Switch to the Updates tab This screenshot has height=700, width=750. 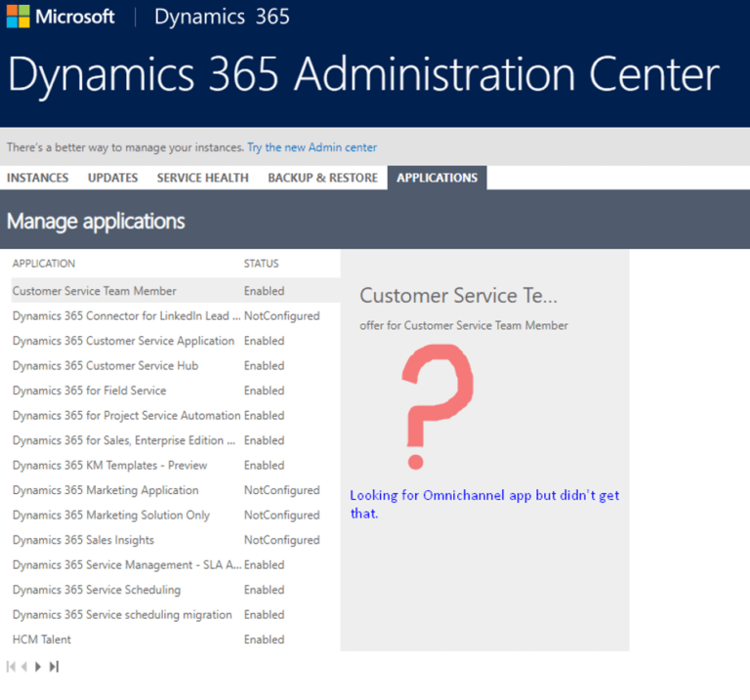tap(112, 178)
